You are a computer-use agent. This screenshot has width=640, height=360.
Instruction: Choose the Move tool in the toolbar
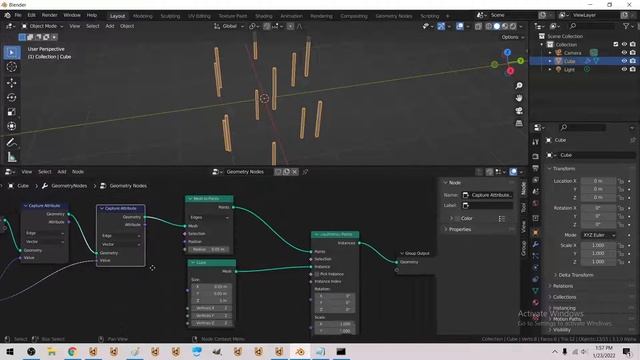click(11, 83)
